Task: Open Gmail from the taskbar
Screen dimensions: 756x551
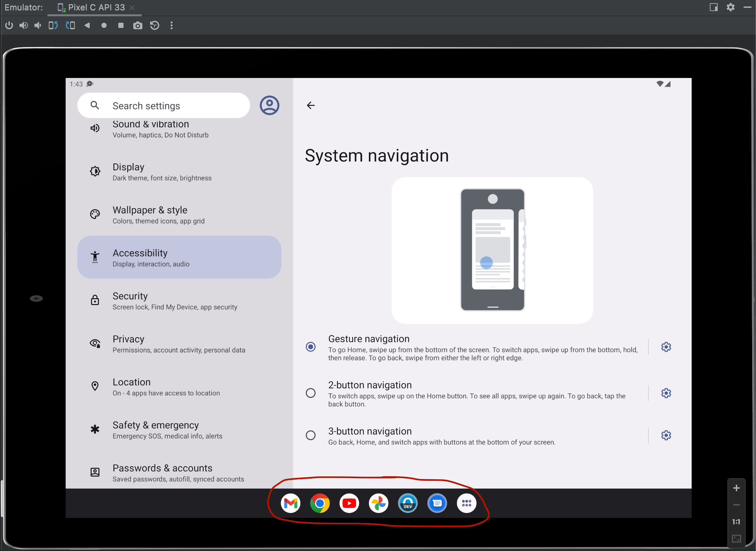Action: (x=291, y=503)
